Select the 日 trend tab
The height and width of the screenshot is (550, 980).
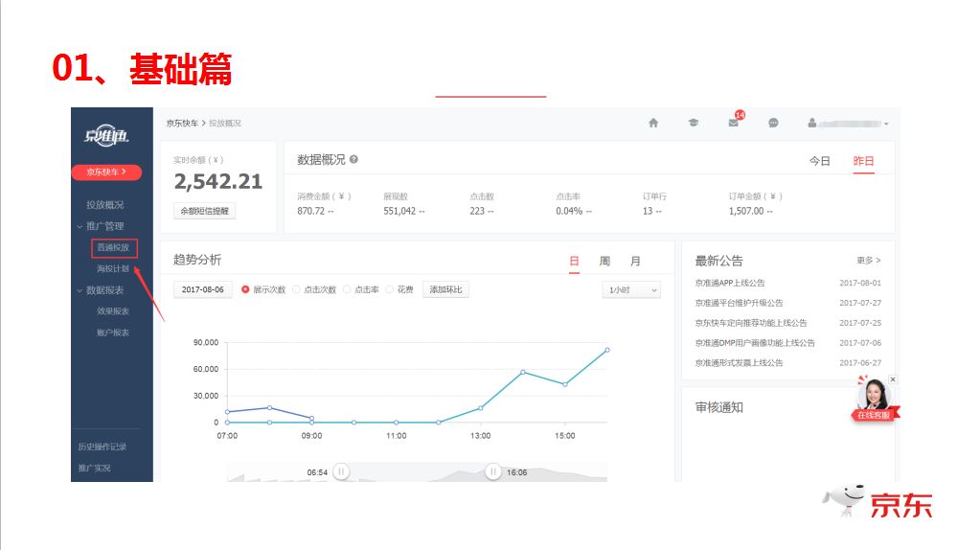tap(574, 261)
